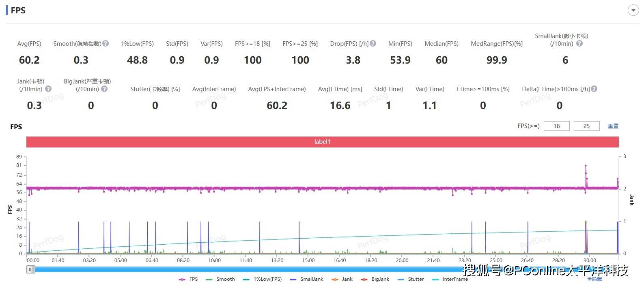Click the timeline range slider handle
Viewport: 644px width, 284px height.
pyautogui.click(x=31, y=269)
